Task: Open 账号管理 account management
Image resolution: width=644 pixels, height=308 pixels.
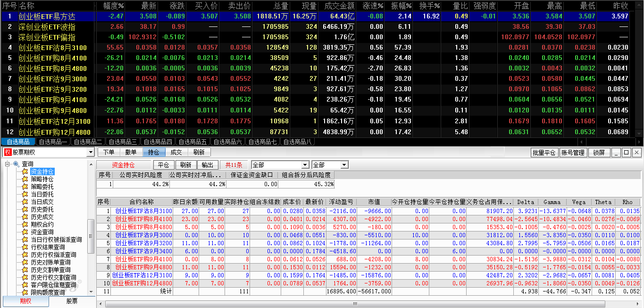Action: pyautogui.click(x=573, y=153)
